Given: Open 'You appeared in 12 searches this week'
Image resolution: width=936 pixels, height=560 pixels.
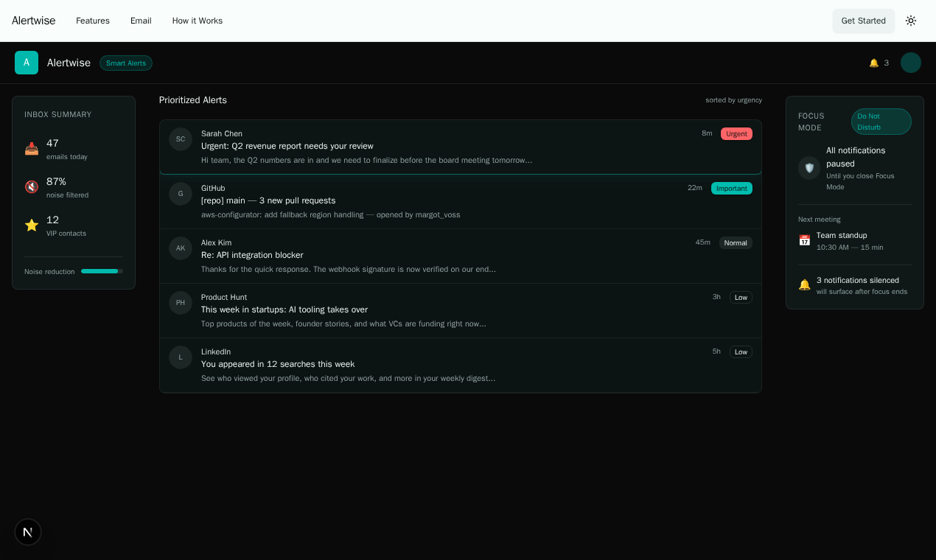Looking at the screenshot, I should coord(278,364).
